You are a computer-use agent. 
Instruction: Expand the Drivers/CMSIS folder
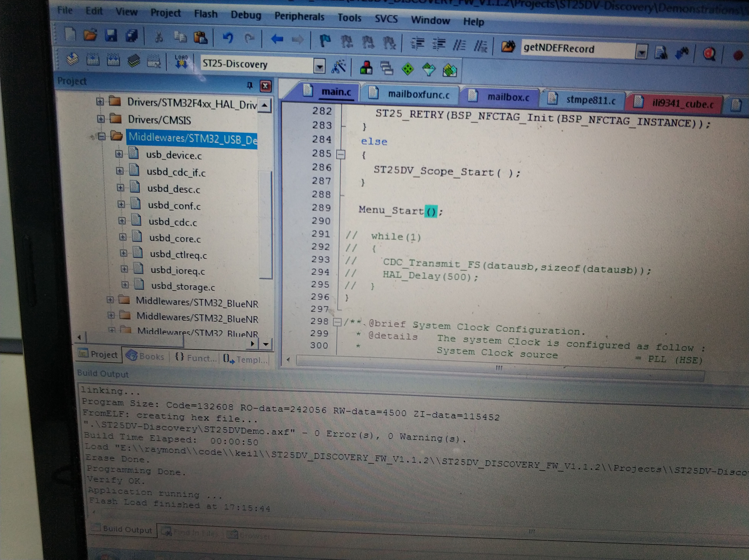pyautogui.click(x=100, y=119)
